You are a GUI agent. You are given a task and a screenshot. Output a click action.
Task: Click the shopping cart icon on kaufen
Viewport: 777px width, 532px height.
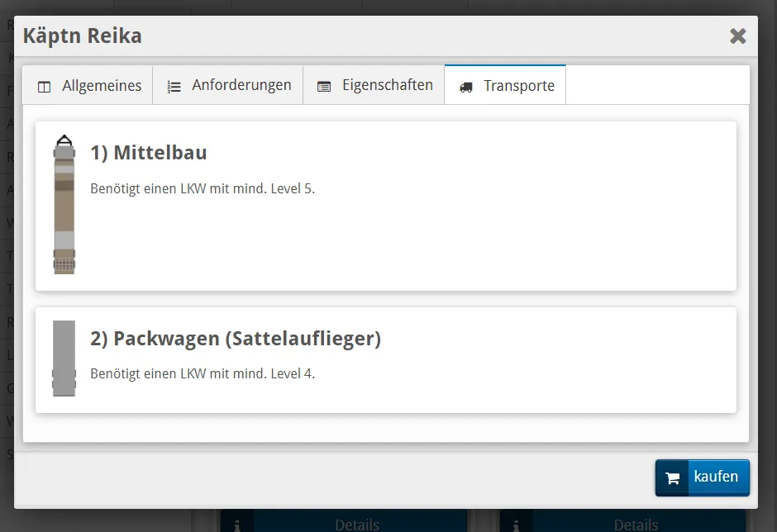coord(673,478)
